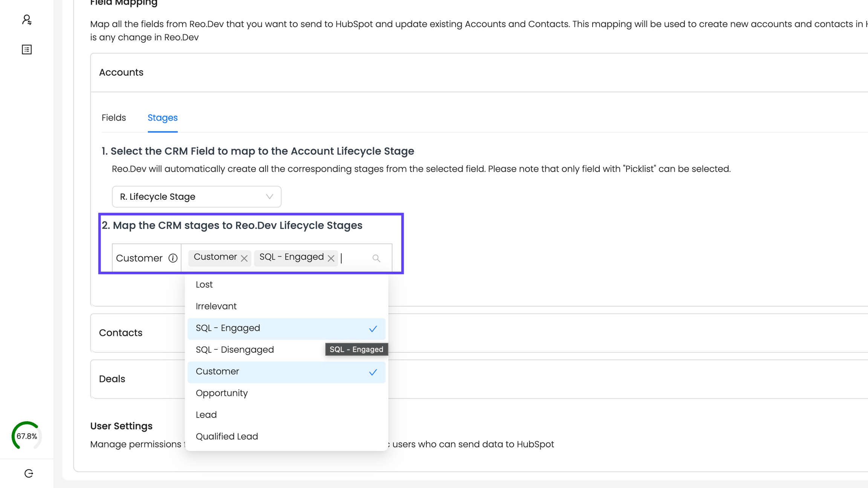Expand the Deals section
This screenshot has width=868, height=488.
112,379
